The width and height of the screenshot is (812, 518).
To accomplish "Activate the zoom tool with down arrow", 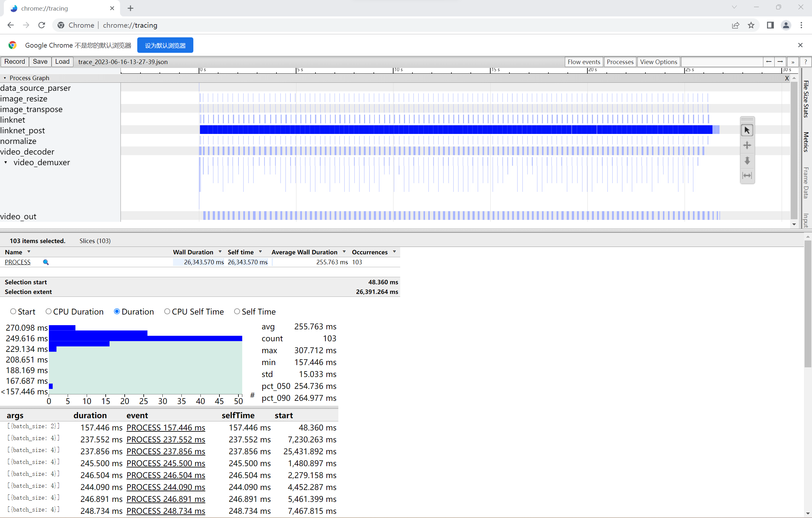I will pos(747,160).
